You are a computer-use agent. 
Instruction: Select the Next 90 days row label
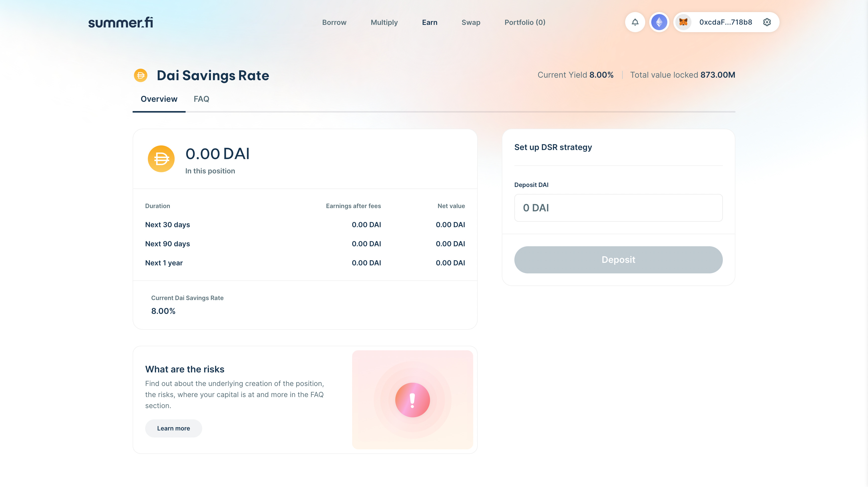(168, 244)
